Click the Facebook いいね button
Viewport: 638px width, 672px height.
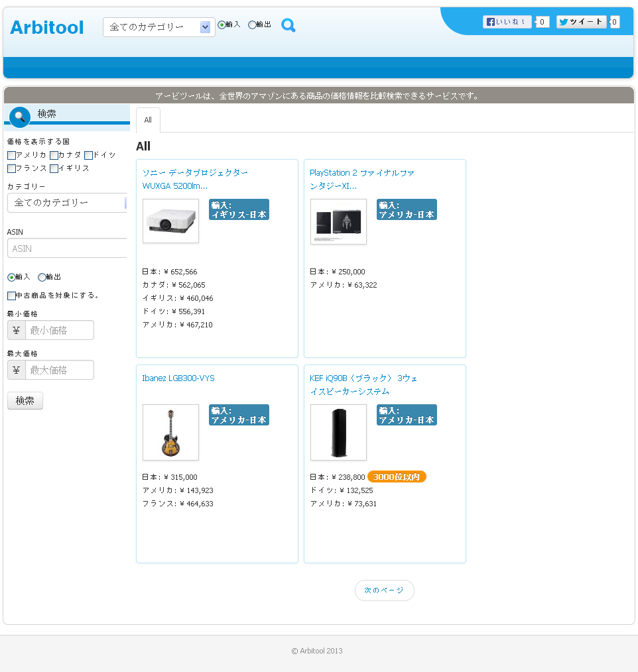coord(507,22)
